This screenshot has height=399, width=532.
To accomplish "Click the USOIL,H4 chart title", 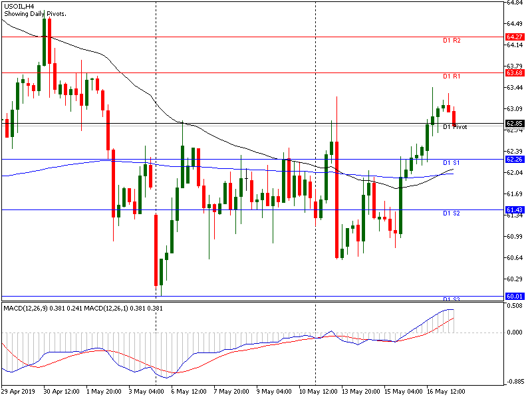I will (x=19, y=6).
